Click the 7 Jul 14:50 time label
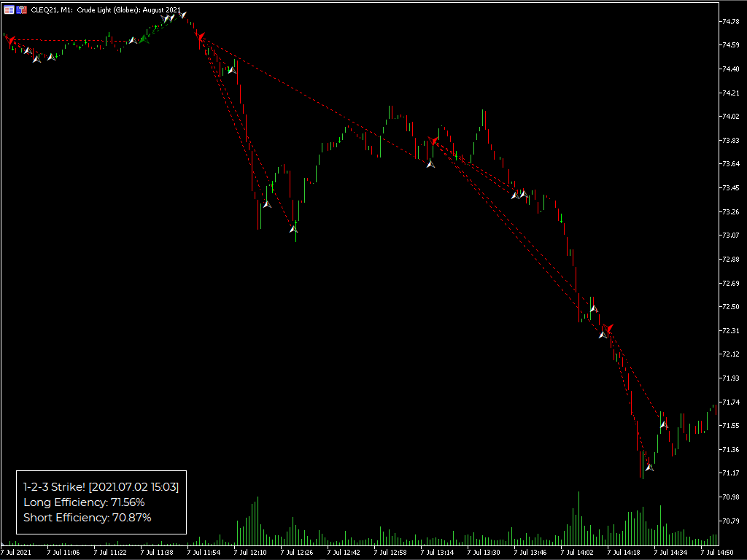Viewport: 747px width, 560px height. [x=717, y=553]
